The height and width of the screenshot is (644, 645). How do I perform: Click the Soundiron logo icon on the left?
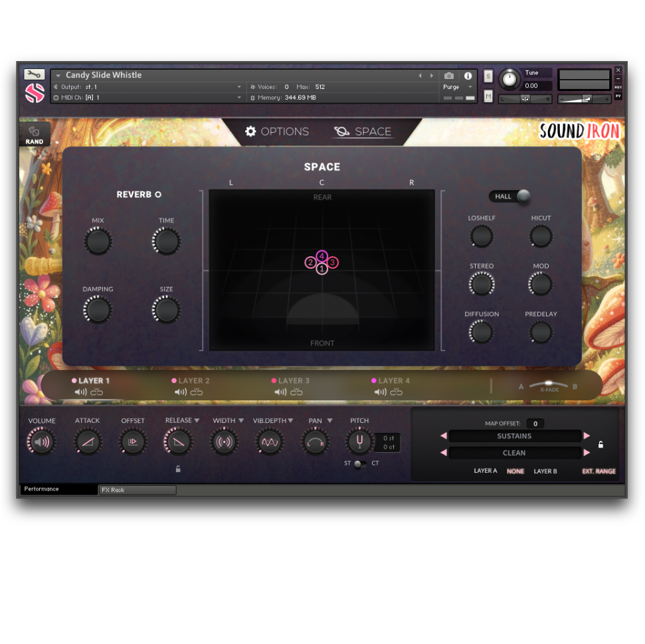(x=34, y=93)
